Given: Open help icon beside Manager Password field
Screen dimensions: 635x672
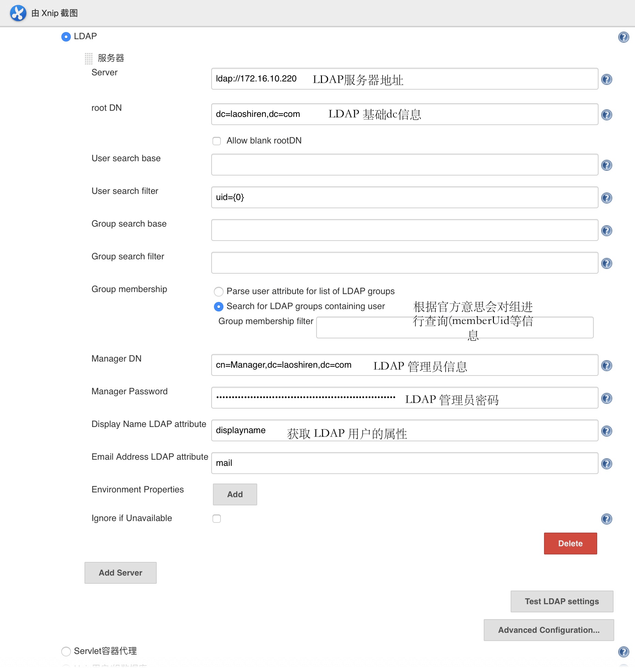Looking at the screenshot, I should click(607, 398).
